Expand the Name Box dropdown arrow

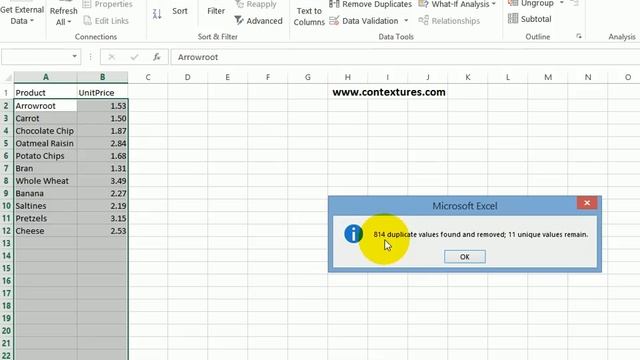click(x=75, y=56)
